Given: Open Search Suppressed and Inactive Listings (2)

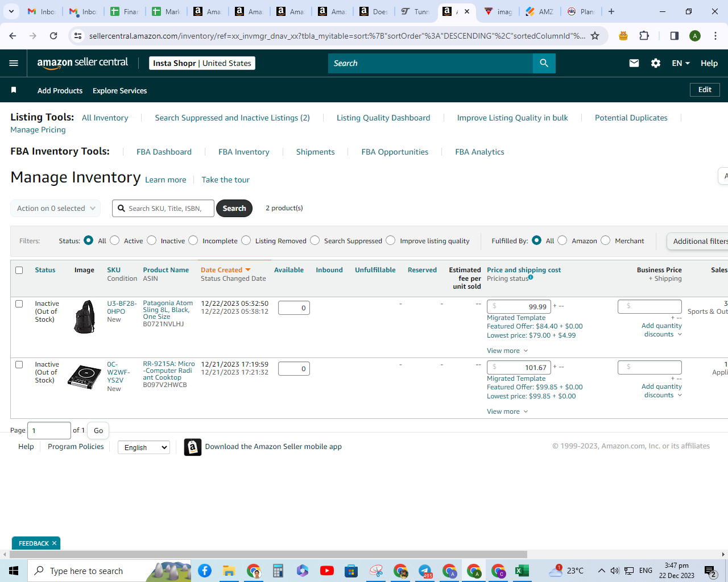Looking at the screenshot, I should point(233,118).
